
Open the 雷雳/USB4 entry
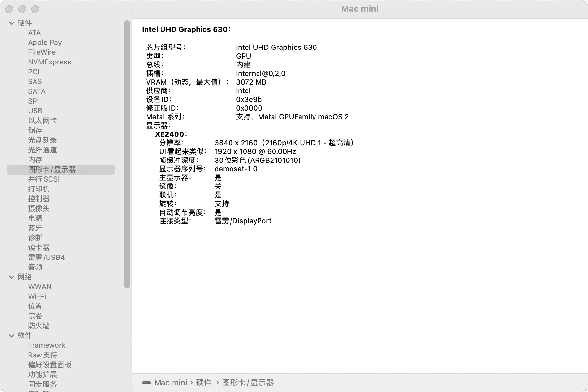point(46,258)
